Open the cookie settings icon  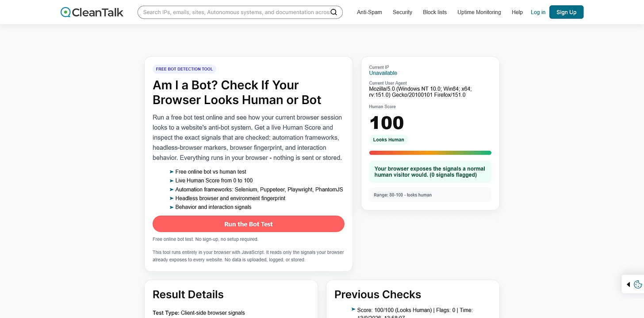(x=638, y=284)
